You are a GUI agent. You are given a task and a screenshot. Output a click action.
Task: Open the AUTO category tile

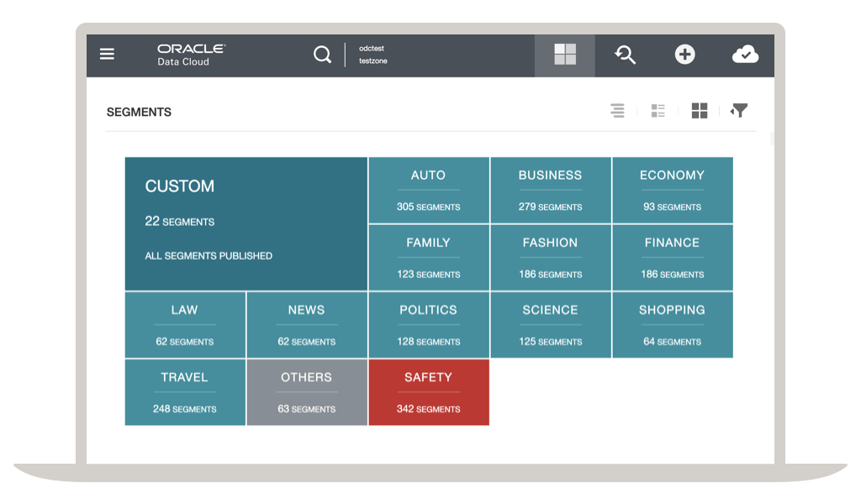429,190
